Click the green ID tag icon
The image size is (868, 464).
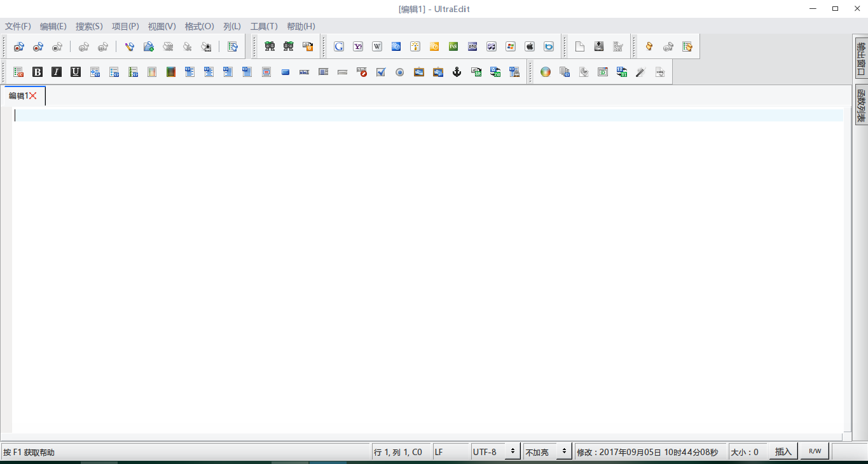click(x=603, y=72)
